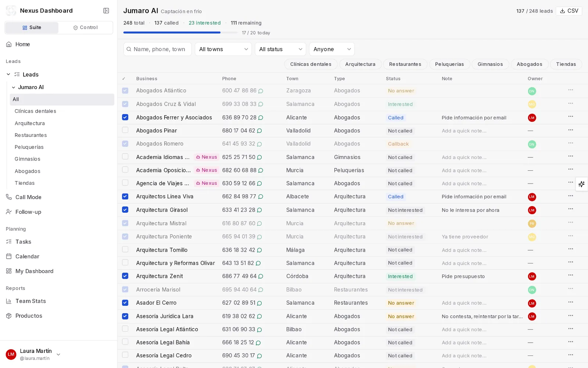Check the Abogados Pinar checkbox
Image resolution: width=588 pixels, height=368 pixels.
tap(125, 130)
